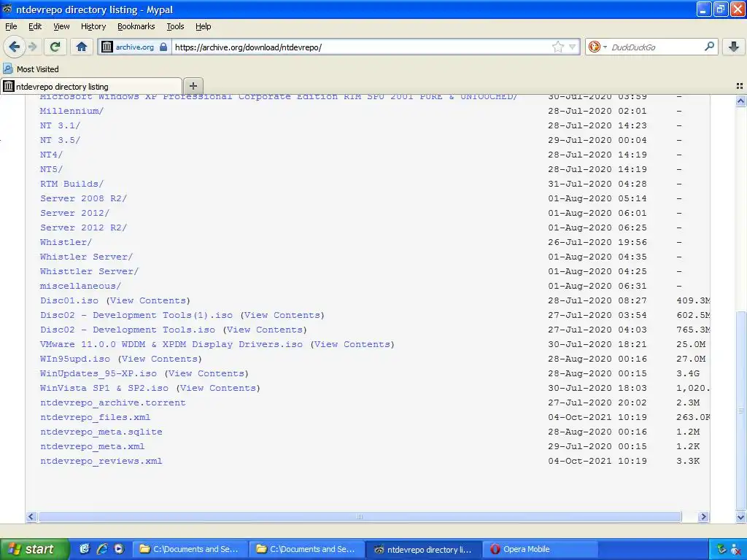Open the Edit menu
The width and height of the screenshot is (747, 560).
click(x=35, y=26)
